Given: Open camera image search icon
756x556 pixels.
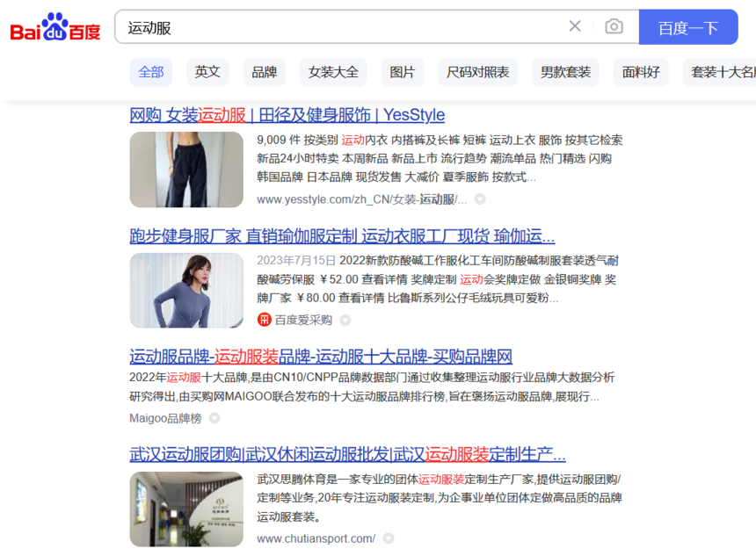Looking at the screenshot, I should tap(614, 26).
